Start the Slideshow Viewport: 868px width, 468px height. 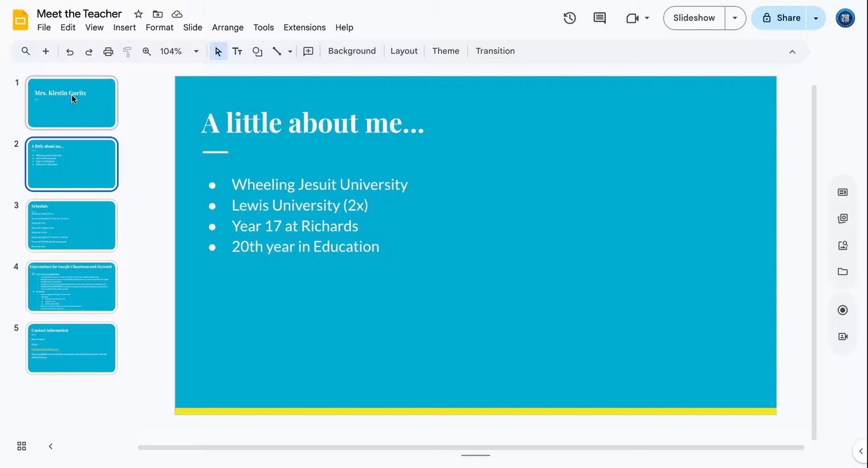(x=694, y=18)
